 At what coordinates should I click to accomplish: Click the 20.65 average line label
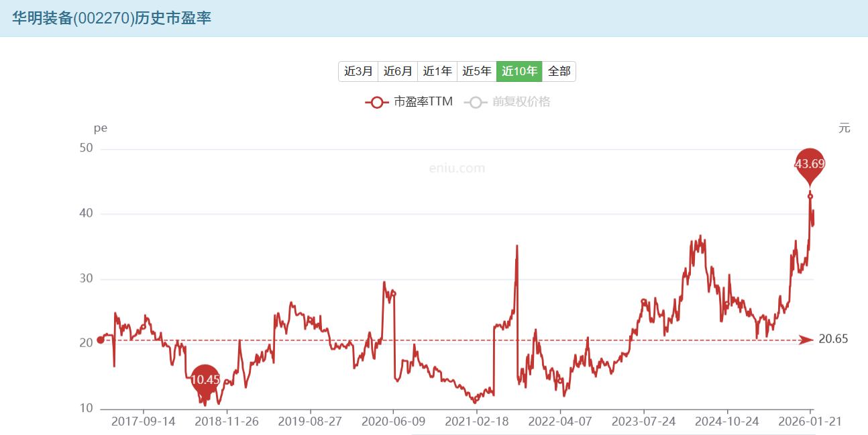click(833, 339)
